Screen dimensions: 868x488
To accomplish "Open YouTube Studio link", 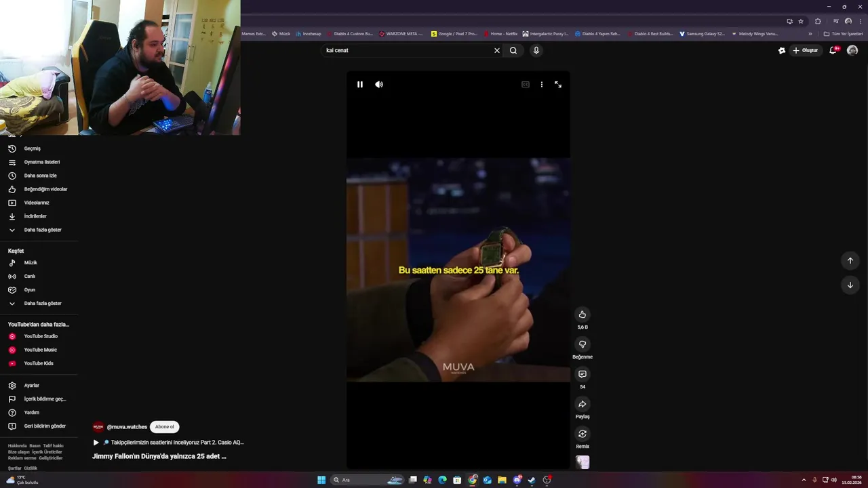I will point(39,336).
